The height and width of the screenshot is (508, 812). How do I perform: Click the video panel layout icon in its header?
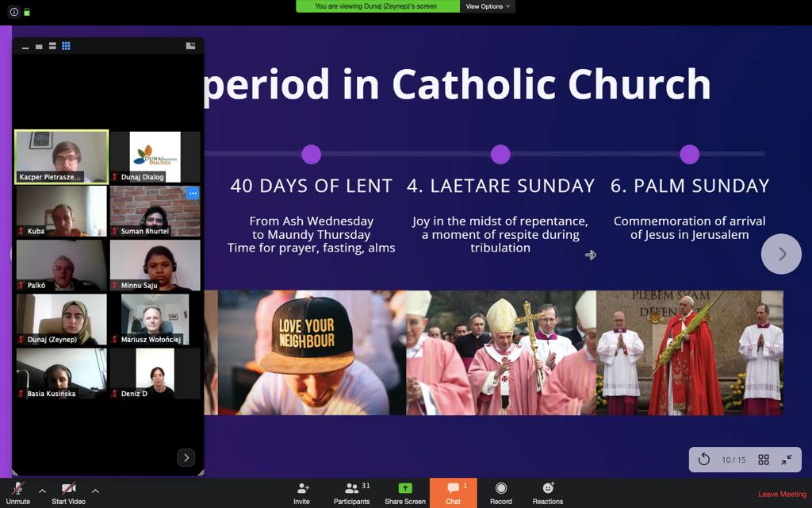tap(190, 45)
